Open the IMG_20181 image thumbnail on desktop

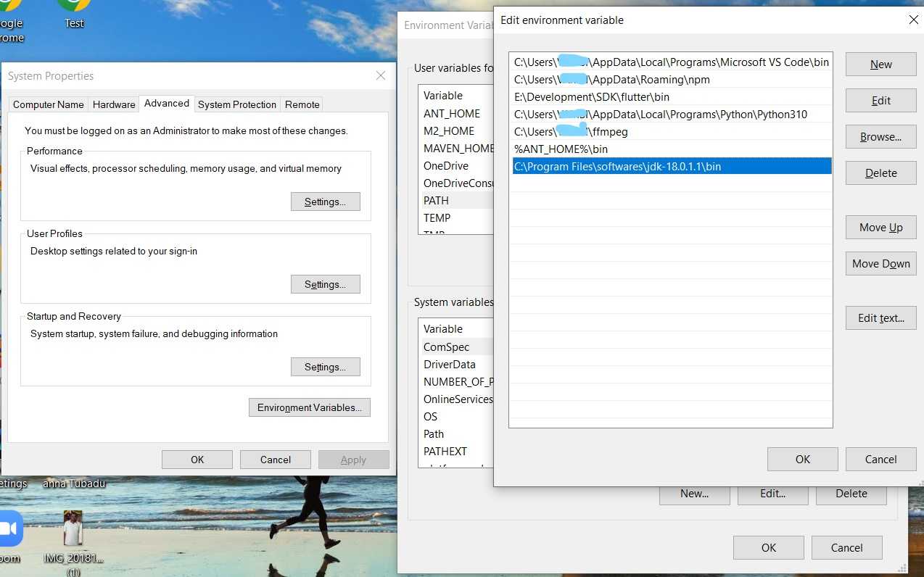click(x=73, y=528)
